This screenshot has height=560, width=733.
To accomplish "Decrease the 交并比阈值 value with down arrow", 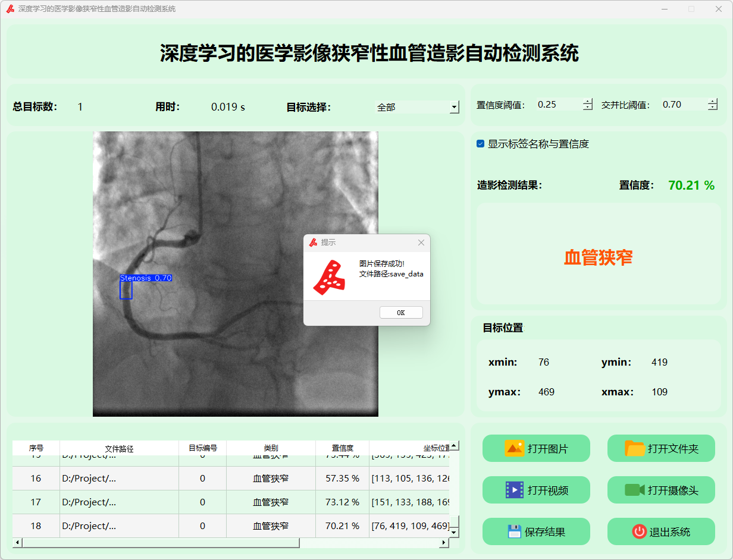I will (x=713, y=108).
